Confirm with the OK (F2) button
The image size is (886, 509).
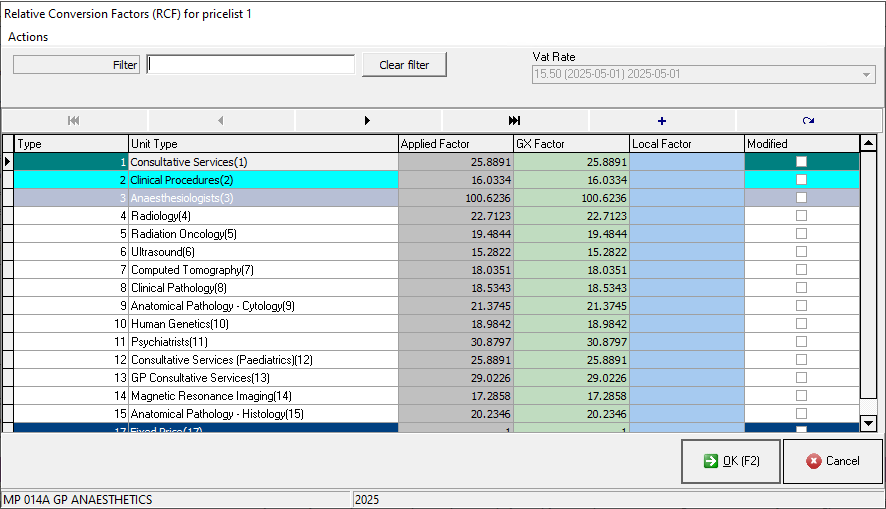click(x=730, y=461)
